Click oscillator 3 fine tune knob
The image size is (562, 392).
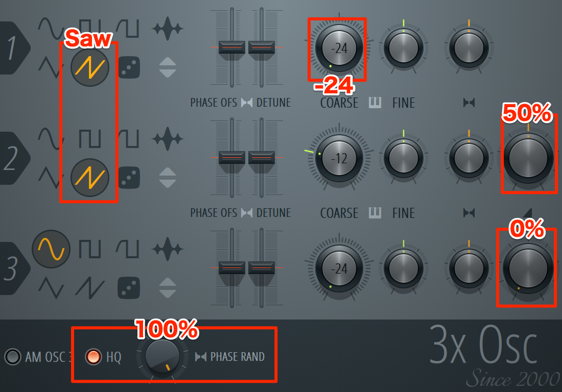coord(404,268)
